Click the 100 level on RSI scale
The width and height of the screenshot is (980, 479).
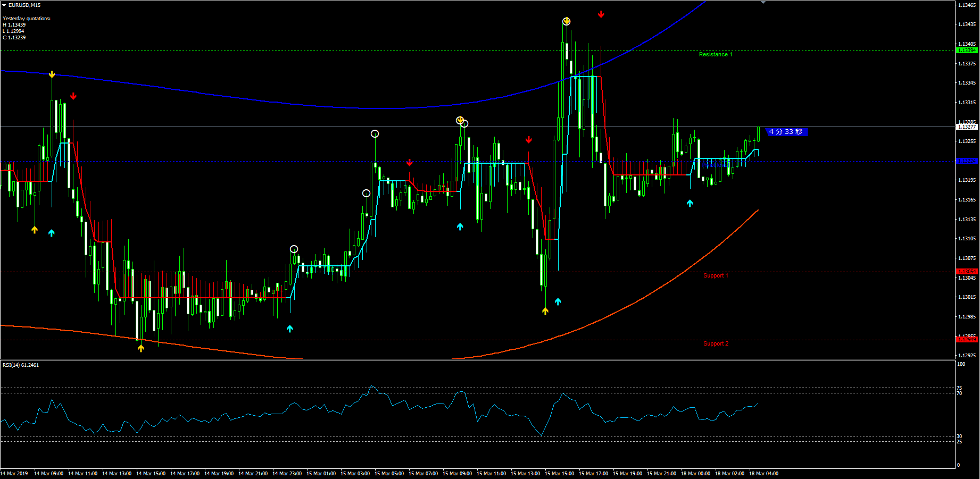pyautogui.click(x=961, y=364)
